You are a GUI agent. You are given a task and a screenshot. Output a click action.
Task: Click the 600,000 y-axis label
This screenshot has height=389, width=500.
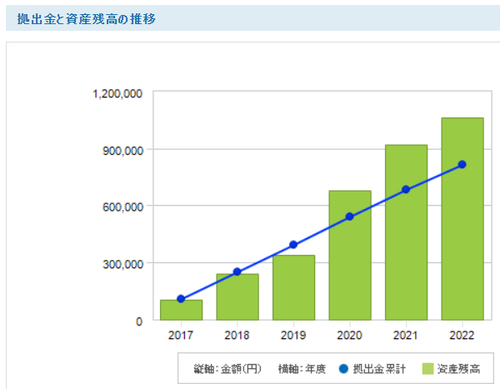123,207
